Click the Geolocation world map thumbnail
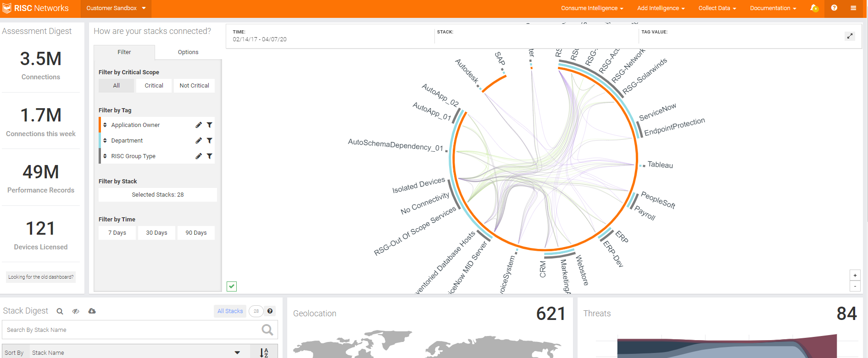 427,344
